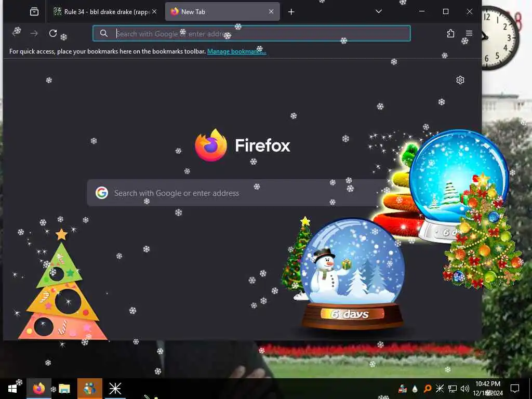
Task: Click the Firefox logo on new tab page
Action: (242, 145)
